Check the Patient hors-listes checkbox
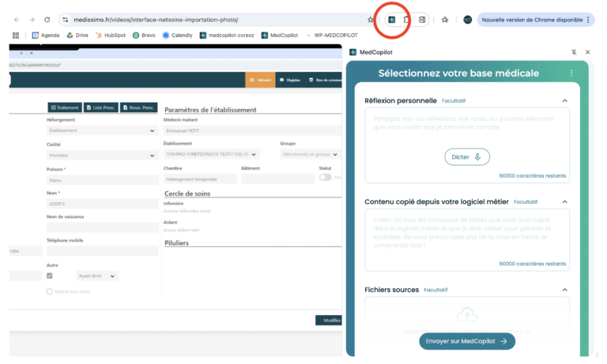The image size is (607, 364). [50, 291]
